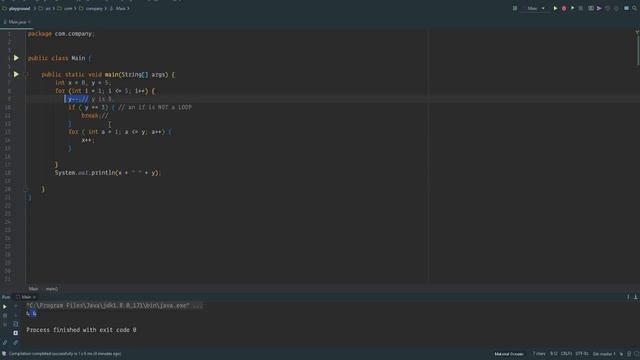Viewport: 640px width, 360px height.
Task: Click the purple arrow icon in top toolbar
Action: [599, 8]
